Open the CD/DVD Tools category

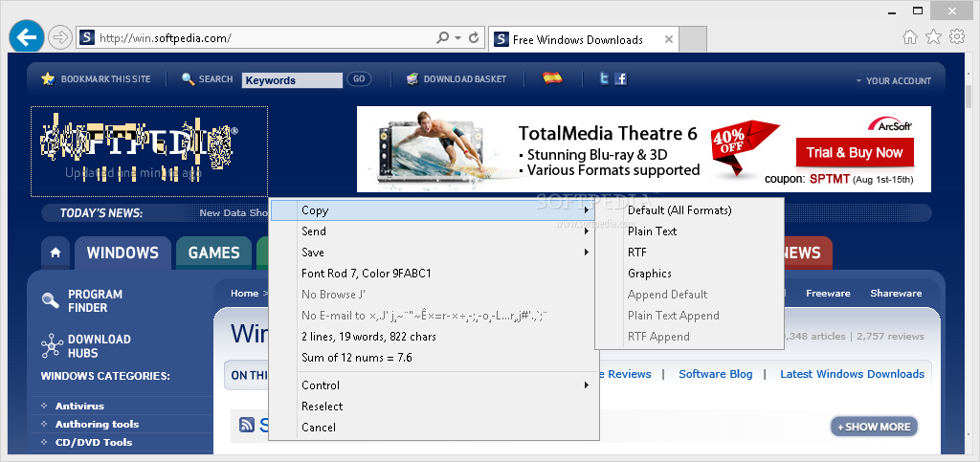(94, 442)
